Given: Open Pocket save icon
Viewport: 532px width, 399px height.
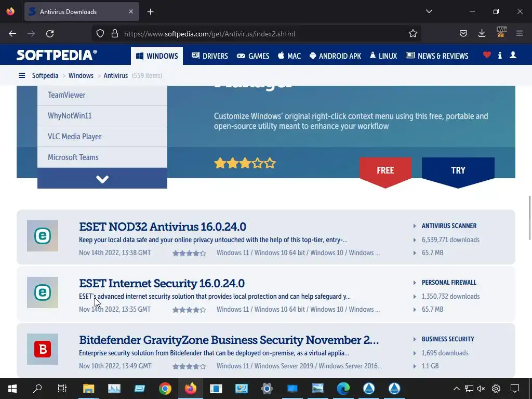Looking at the screenshot, I should (463, 34).
